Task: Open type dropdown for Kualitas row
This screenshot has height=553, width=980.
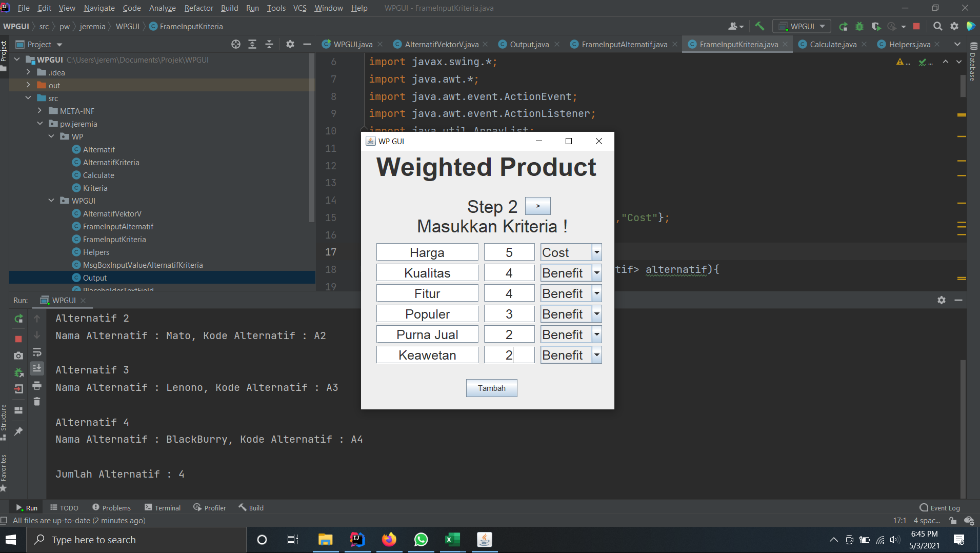Action: [597, 273]
